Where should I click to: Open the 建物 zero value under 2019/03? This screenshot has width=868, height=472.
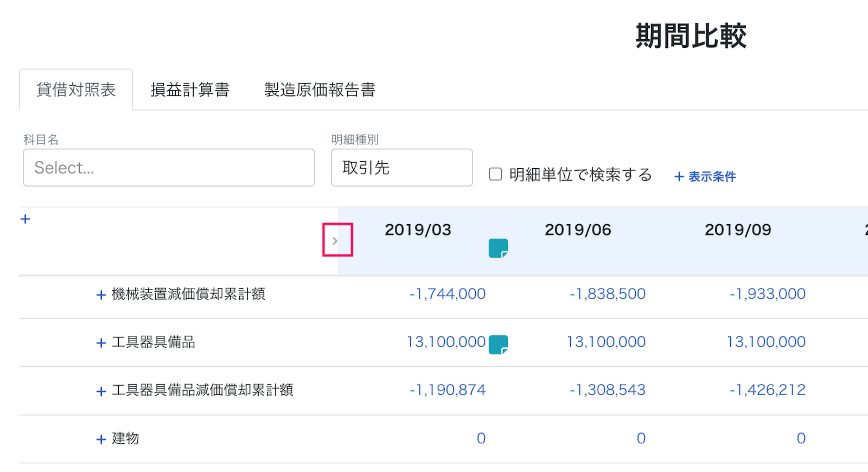pyautogui.click(x=481, y=438)
